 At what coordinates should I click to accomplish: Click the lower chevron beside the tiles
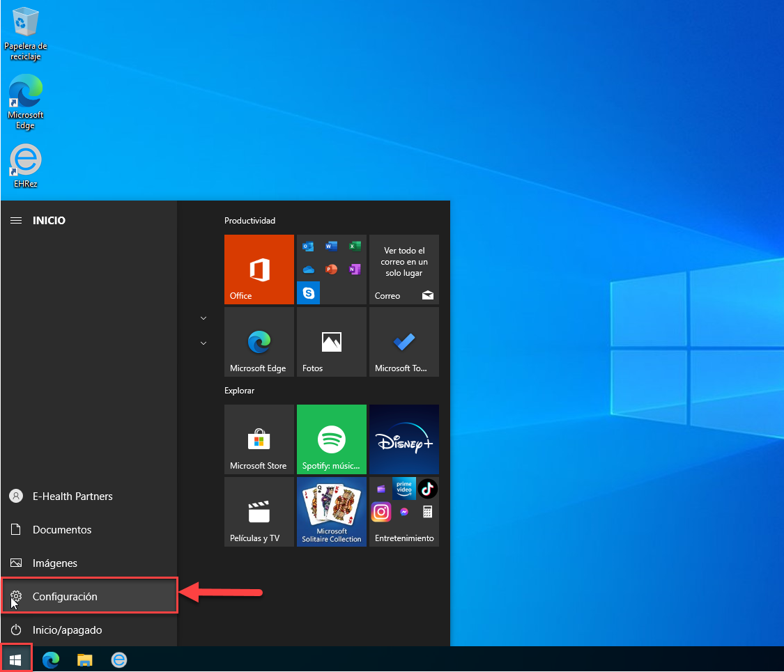203,343
